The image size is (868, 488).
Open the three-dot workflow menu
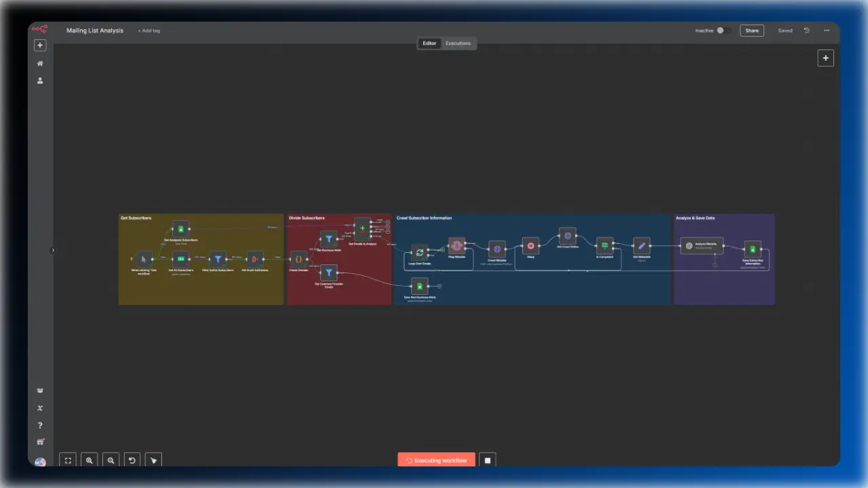827,30
